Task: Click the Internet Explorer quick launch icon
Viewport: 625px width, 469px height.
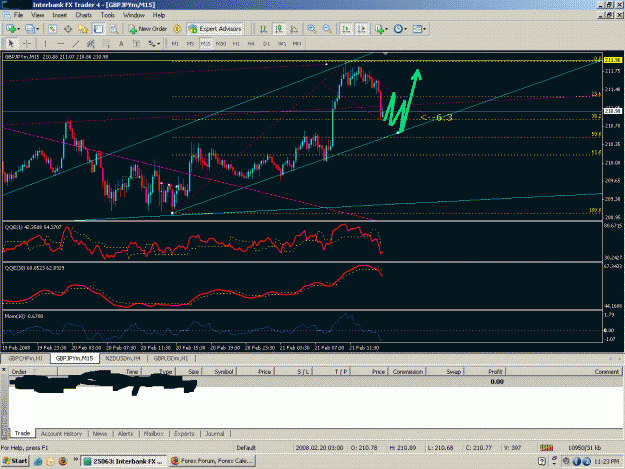Action: (38, 461)
